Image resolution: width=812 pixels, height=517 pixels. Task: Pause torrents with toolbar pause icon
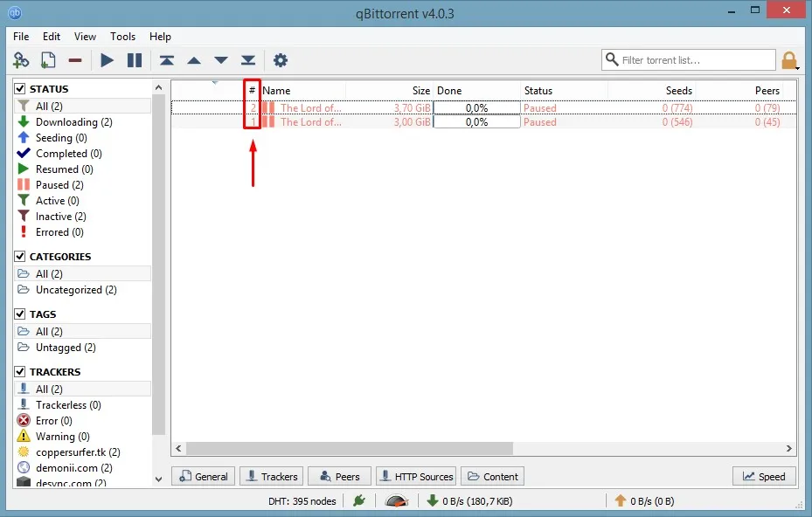(x=135, y=60)
